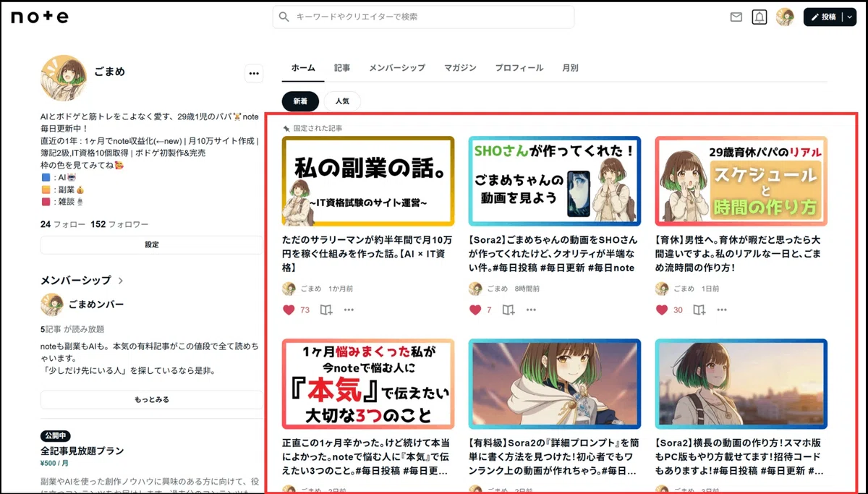868x494 pixels.
Task: Open the マガジン tab
Action: 460,68
